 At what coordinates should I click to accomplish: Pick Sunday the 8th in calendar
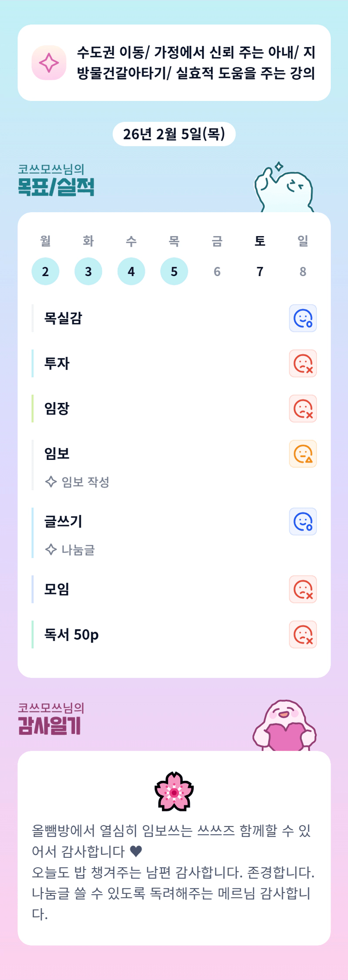pyautogui.click(x=303, y=271)
